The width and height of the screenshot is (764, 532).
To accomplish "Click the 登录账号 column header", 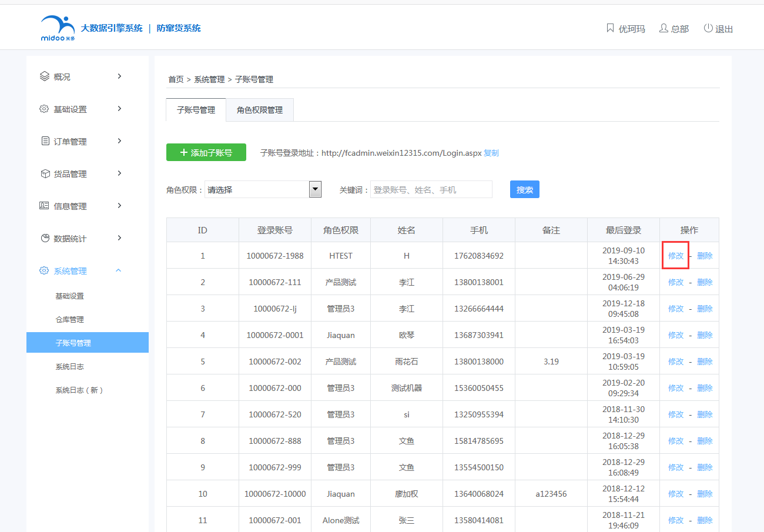I will [x=275, y=230].
